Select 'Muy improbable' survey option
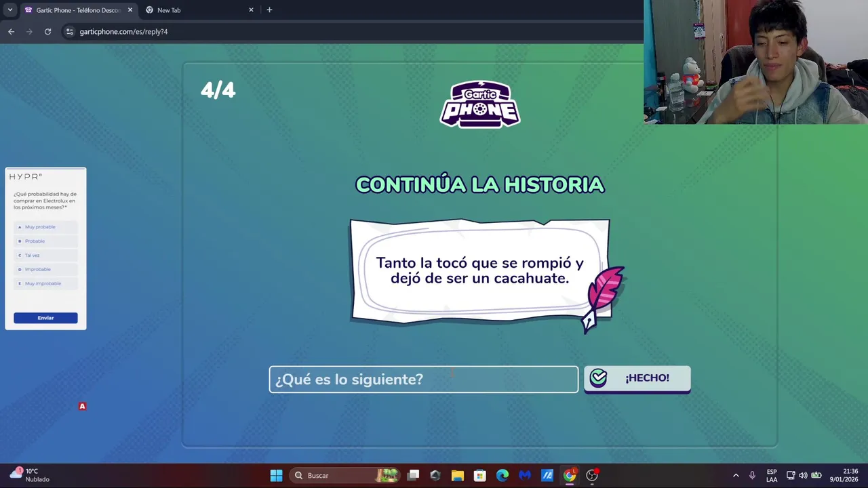 tap(45, 283)
